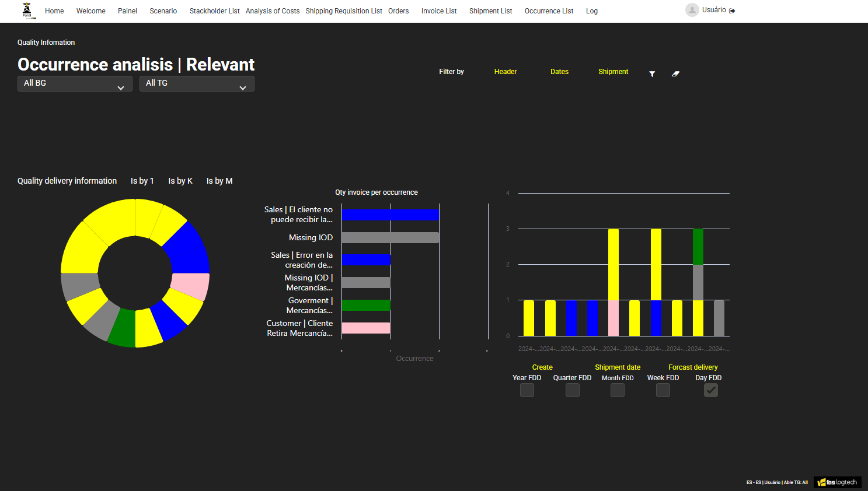This screenshot has height=491, width=868.
Task: Toggle the Week FDD checkbox
Action: [x=663, y=391]
